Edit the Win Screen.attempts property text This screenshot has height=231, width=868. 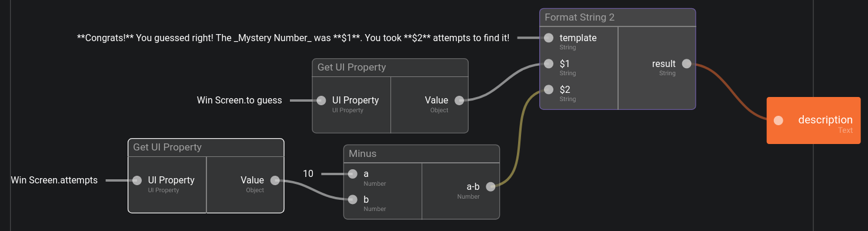point(54,180)
